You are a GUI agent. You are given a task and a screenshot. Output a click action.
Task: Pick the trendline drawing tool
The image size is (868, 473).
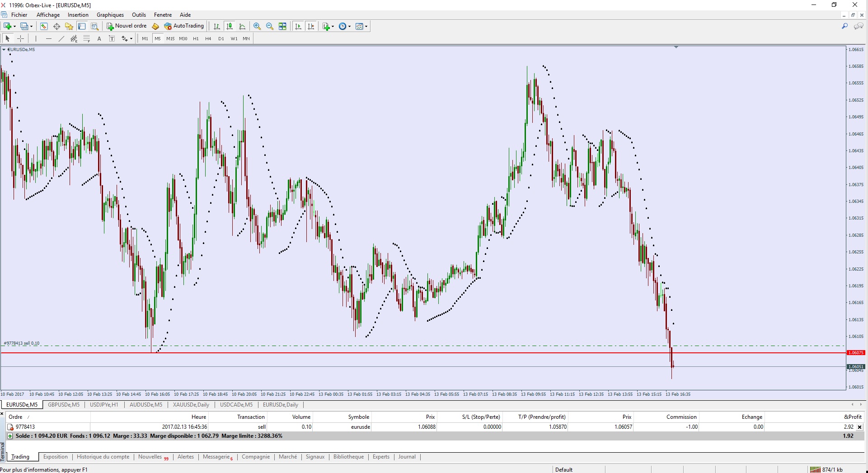click(61, 39)
